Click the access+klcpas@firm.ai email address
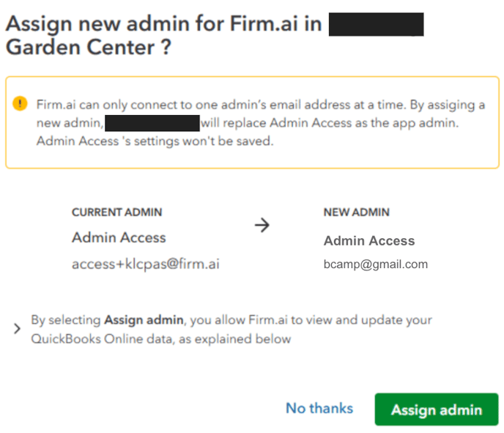The width and height of the screenshot is (504, 433). click(145, 264)
